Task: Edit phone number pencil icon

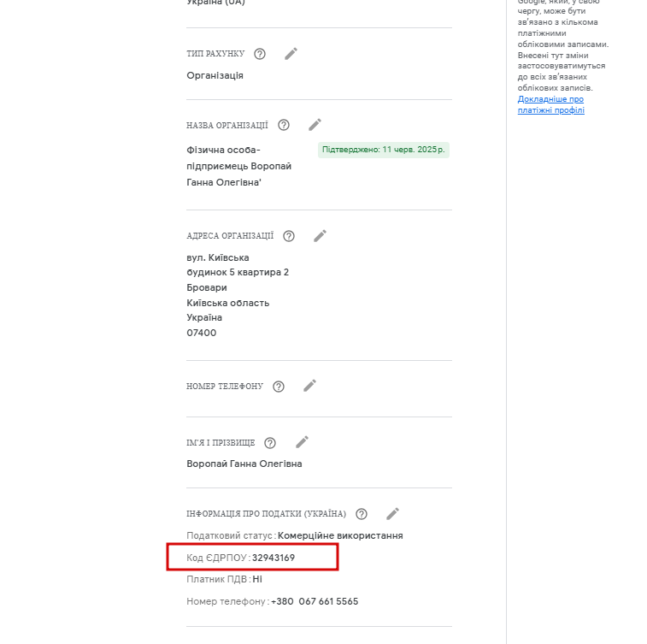Action: coord(310,386)
